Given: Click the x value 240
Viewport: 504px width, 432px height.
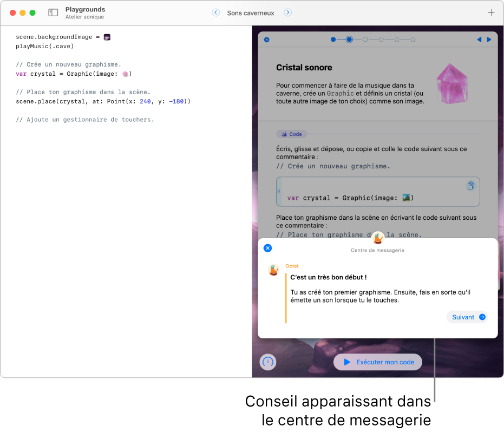Looking at the screenshot, I should (x=145, y=102).
